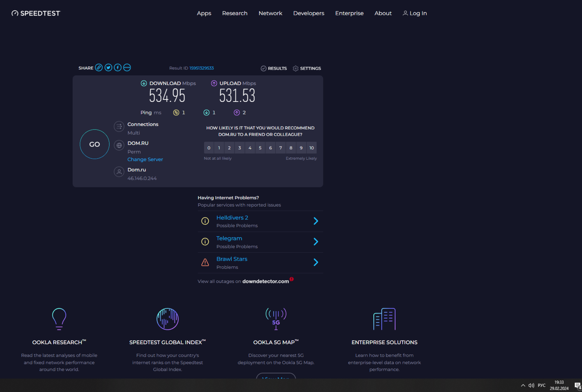Rate recommendation score 6

pyautogui.click(x=270, y=148)
